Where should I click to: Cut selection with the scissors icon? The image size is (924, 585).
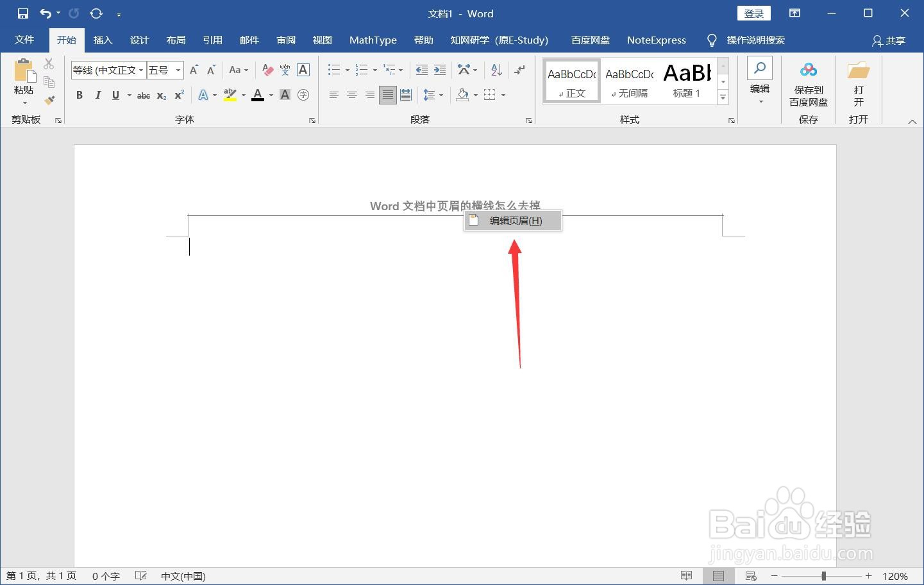coord(49,64)
